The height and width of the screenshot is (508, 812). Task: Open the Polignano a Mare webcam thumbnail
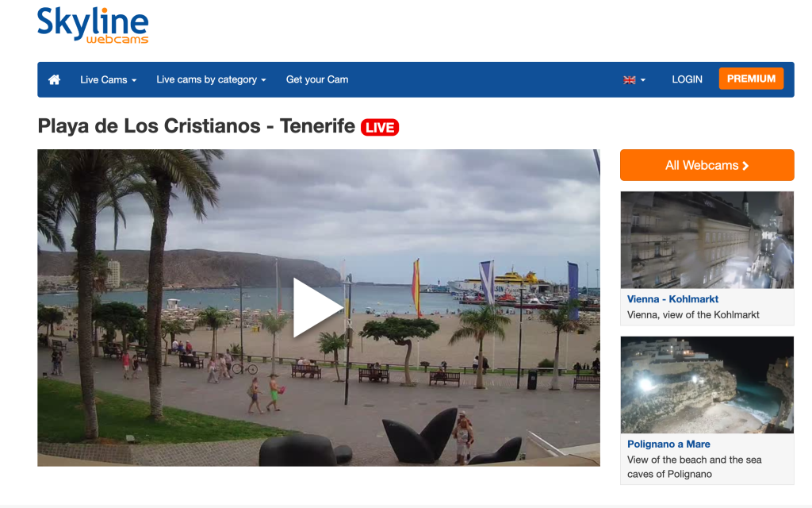point(707,385)
